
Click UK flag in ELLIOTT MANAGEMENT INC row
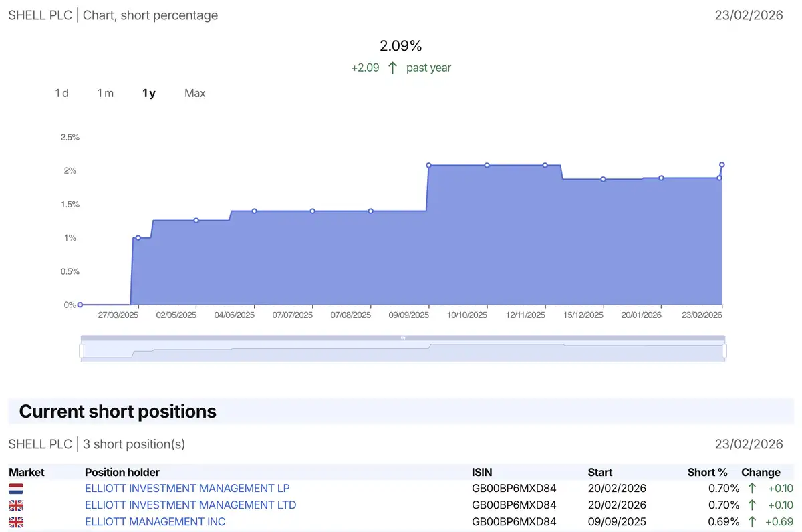coord(16,522)
